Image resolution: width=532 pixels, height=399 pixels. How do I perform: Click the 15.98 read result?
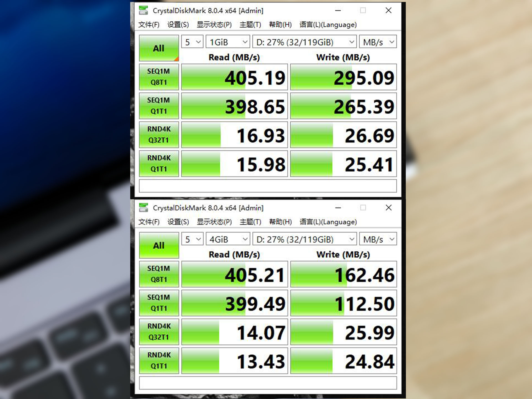coord(235,163)
